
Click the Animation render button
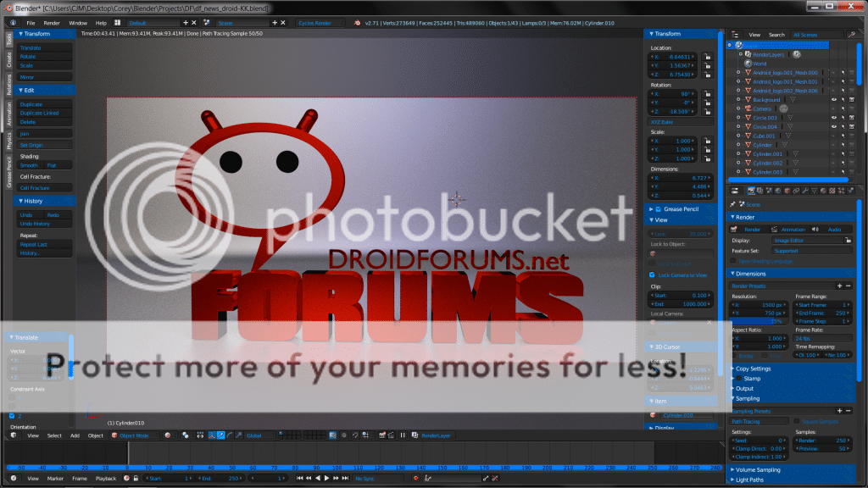(789, 229)
